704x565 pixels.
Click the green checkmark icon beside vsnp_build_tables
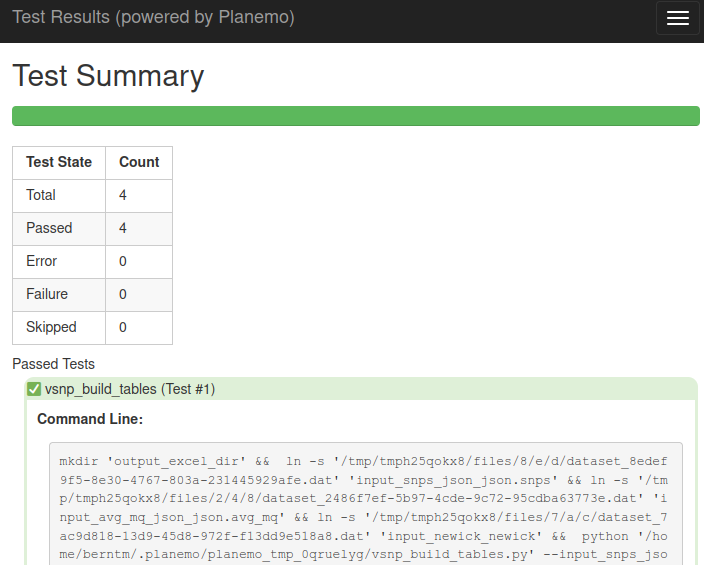click(34, 389)
